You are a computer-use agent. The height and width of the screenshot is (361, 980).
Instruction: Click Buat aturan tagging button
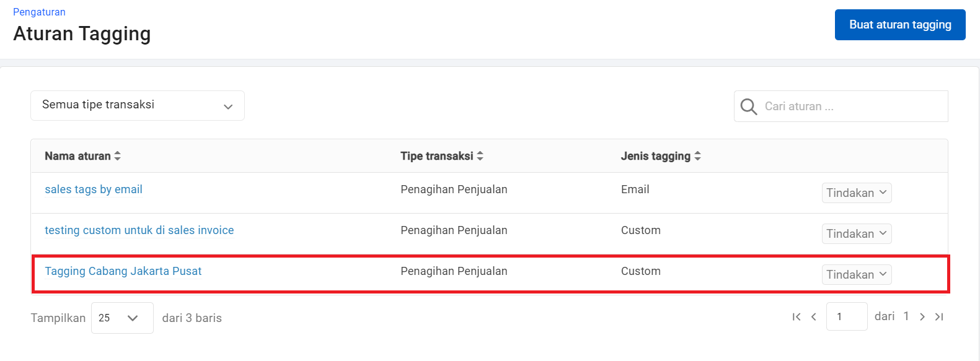[x=899, y=25]
